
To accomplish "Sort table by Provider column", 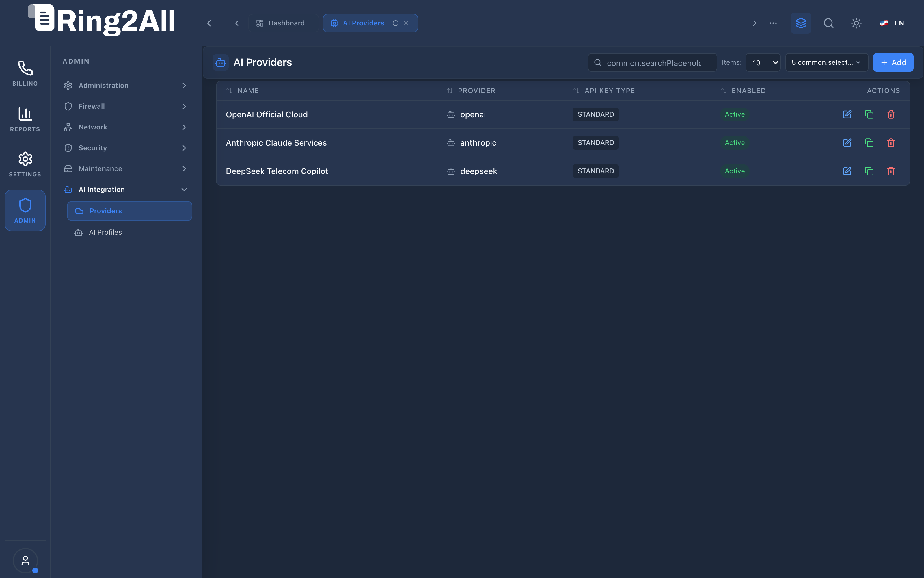I will click(471, 90).
